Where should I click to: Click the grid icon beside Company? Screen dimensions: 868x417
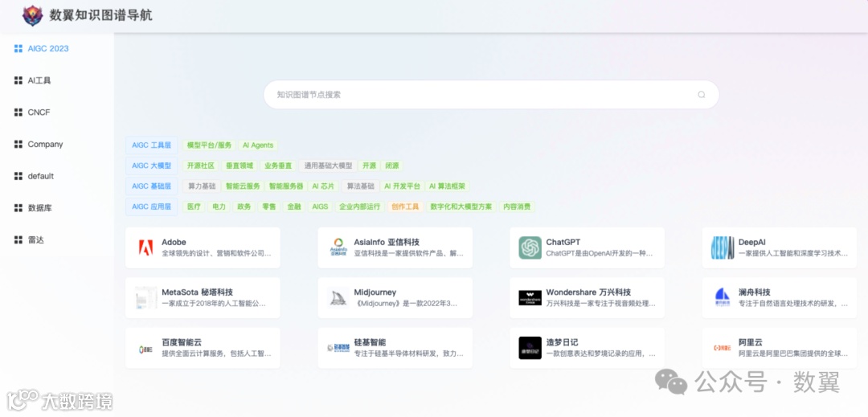[18, 145]
